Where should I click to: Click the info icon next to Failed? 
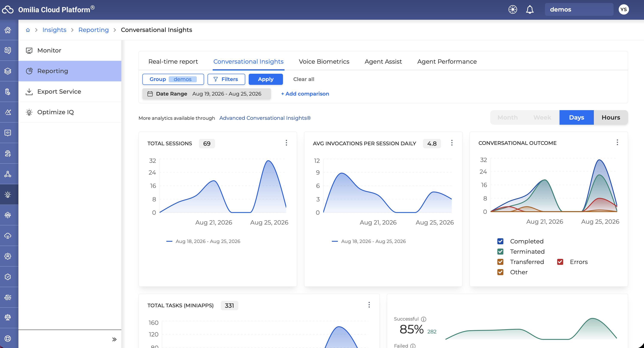pyautogui.click(x=413, y=346)
